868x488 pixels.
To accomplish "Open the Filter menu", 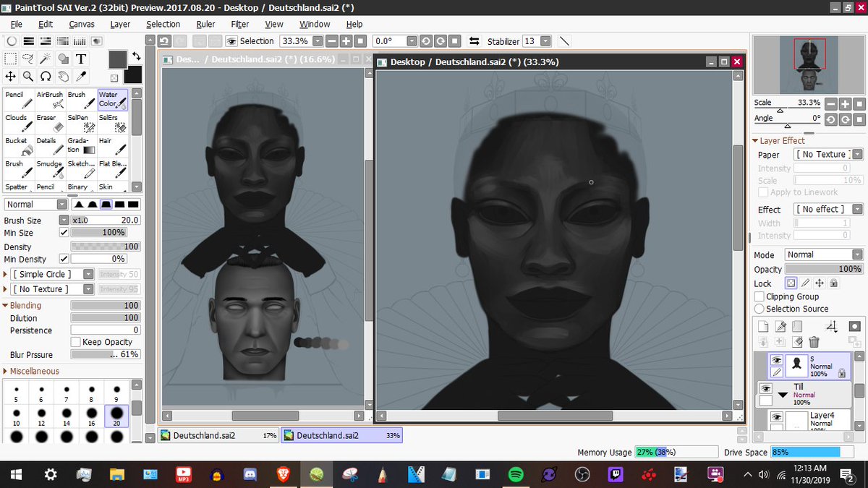I will coord(240,24).
